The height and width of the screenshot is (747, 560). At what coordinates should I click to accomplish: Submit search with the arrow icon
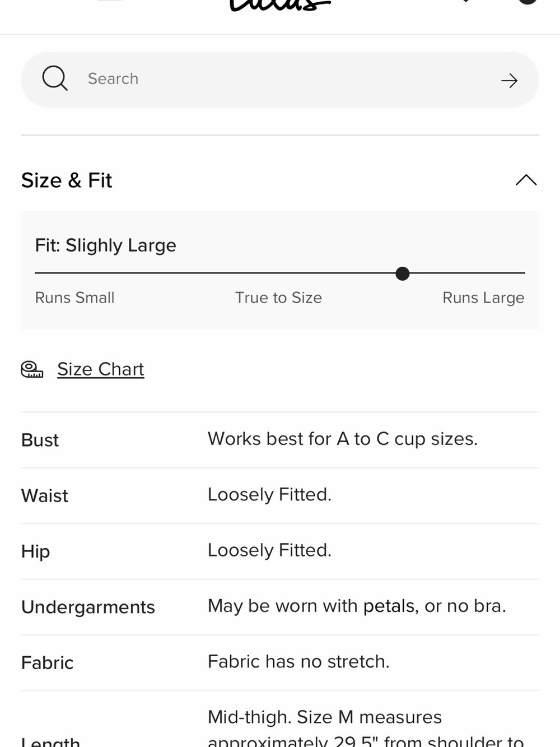(509, 81)
